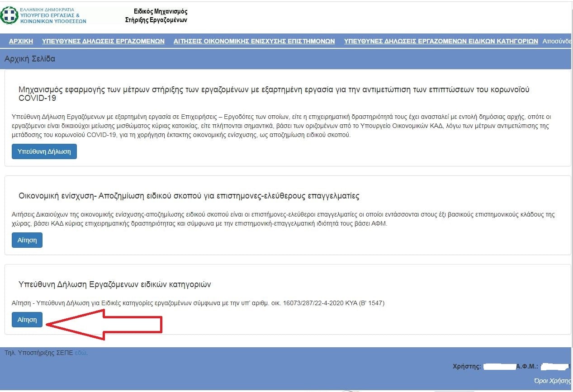Open ΑΙΤΗΣΕΙΣ ΟΙΚΟΝΟΜΙΚΗΣ ΕΝΙΣΧΥΣΗΣ ΕΠΙΣΤΗΜΟΝΩΝ menu item

254,41
